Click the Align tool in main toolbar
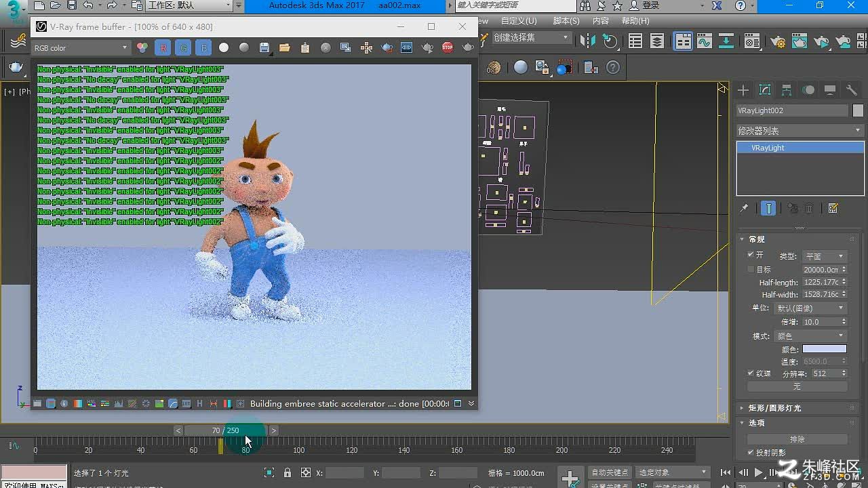868x488 pixels. point(610,41)
